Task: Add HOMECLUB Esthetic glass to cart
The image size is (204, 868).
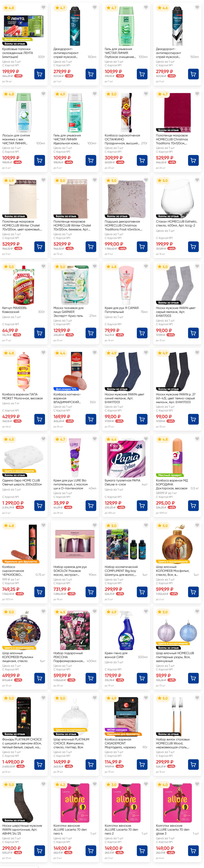Action: click(193, 247)
